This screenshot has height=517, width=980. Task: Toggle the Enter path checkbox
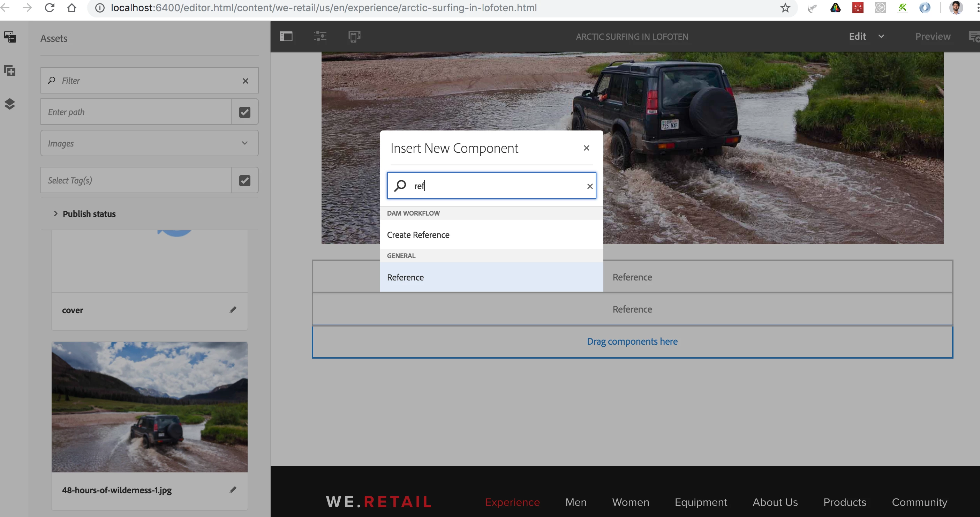tap(244, 112)
